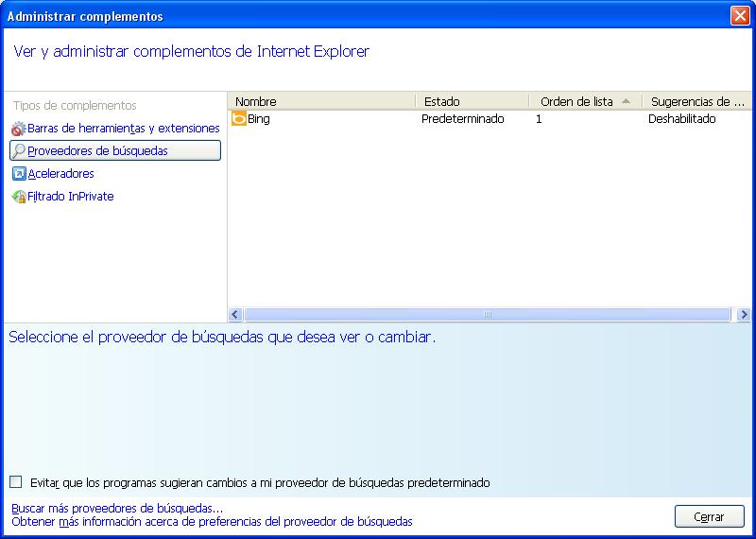The width and height of the screenshot is (756, 539).
Task: Click the horizontal scrollbar left arrow
Action: click(x=235, y=315)
